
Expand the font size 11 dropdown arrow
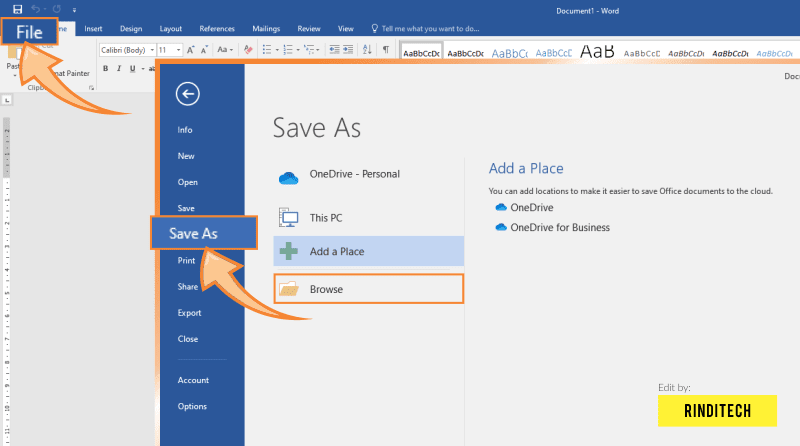(179, 50)
